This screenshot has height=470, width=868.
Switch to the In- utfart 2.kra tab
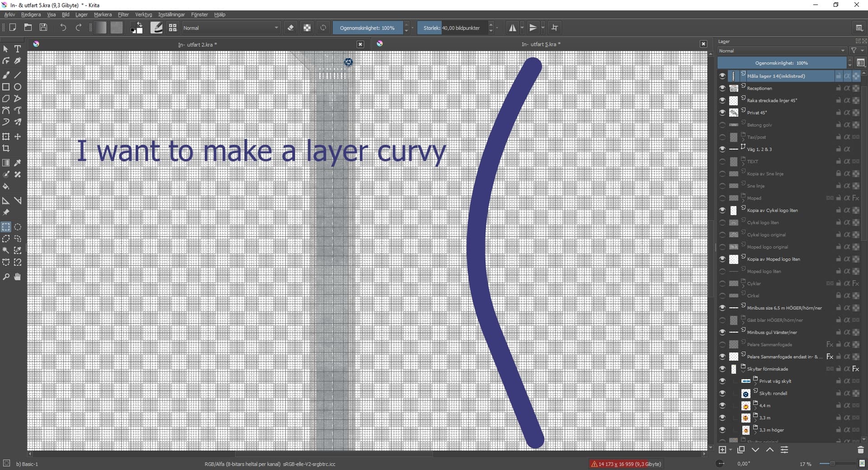(x=197, y=44)
